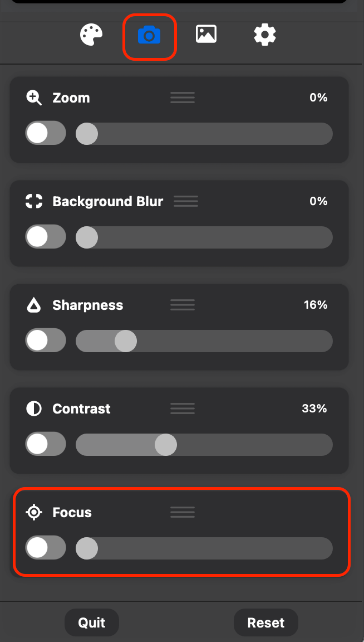This screenshot has width=364, height=642.
Task: Enable the Focus toggle switch
Action: tap(46, 548)
